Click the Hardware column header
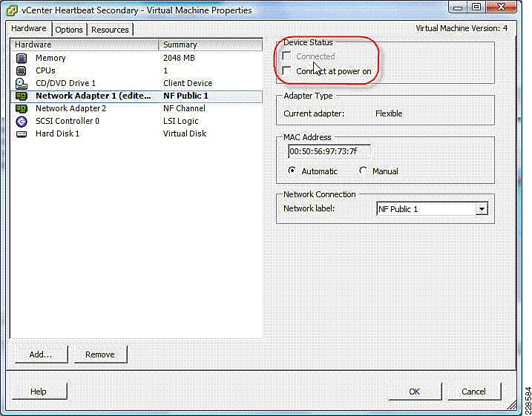 (x=85, y=44)
